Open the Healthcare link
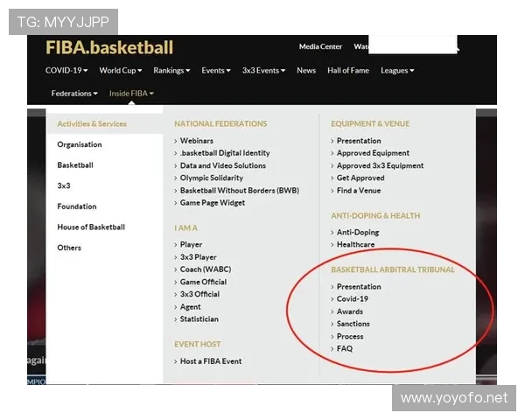525x420 pixels. (x=355, y=244)
